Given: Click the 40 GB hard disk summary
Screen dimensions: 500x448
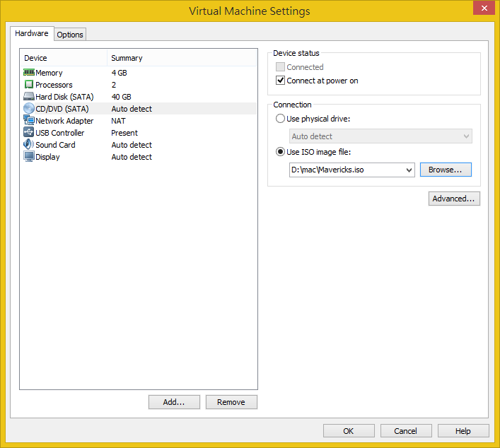Looking at the screenshot, I should click(121, 97).
